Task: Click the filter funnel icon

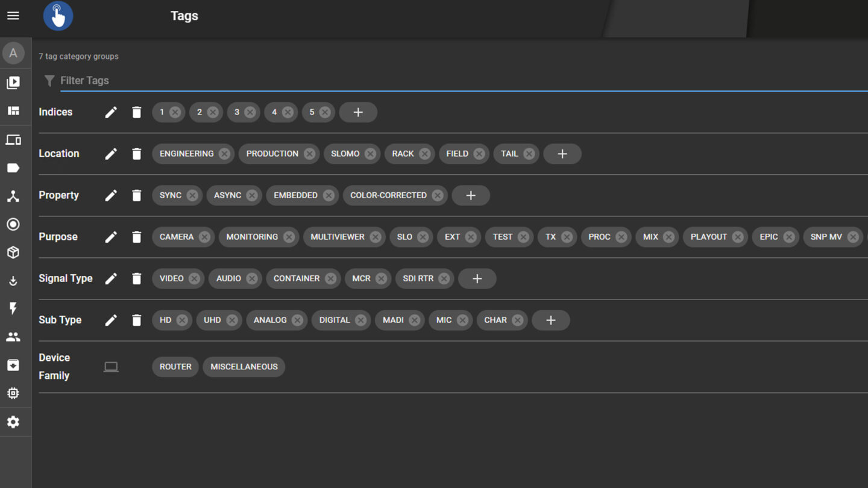Action: tap(49, 80)
